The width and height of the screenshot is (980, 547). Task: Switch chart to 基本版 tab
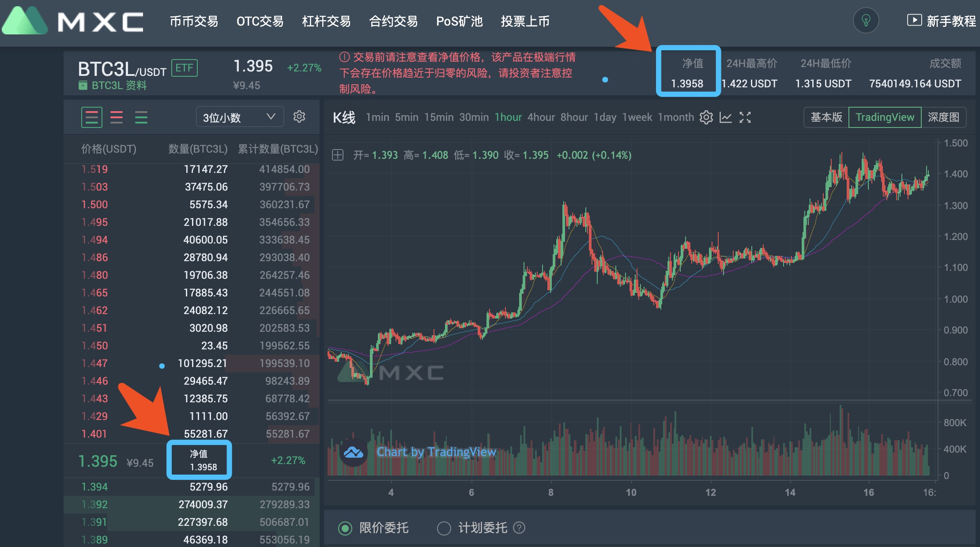tap(826, 117)
